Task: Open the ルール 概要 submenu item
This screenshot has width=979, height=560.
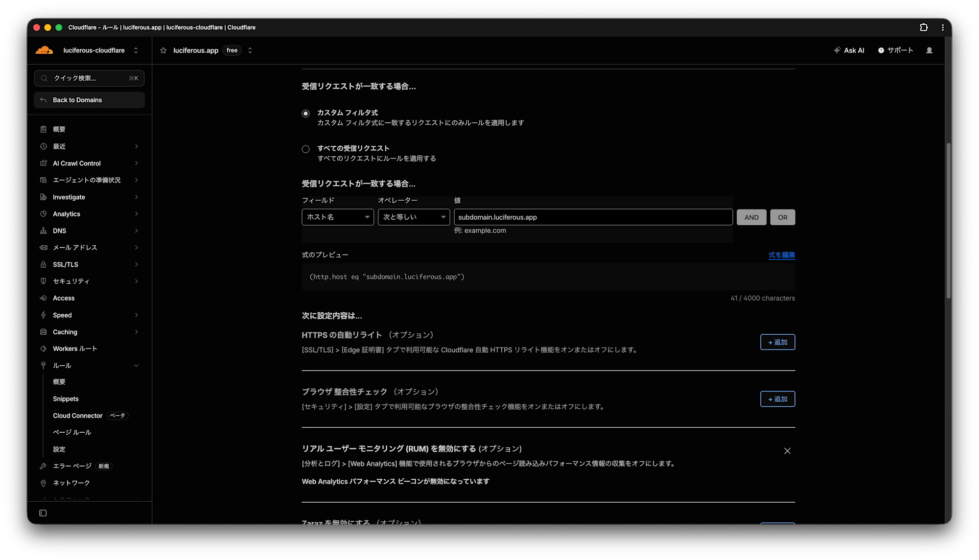Action: pos(59,382)
